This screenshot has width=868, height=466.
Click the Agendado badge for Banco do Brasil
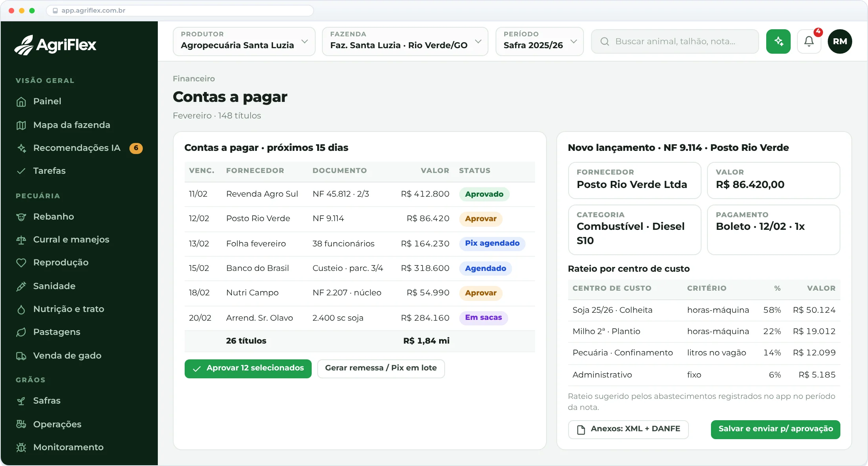pyautogui.click(x=485, y=269)
